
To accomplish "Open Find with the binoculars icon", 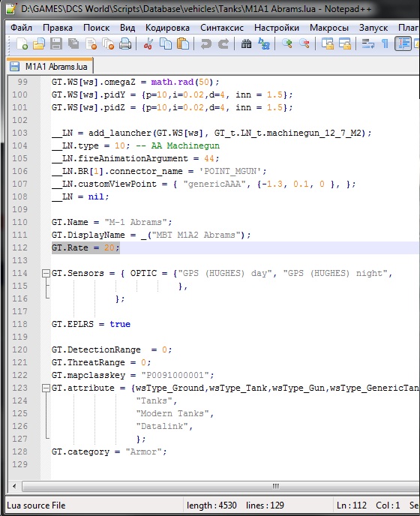I will pyautogui.click(x=246, y=43).
